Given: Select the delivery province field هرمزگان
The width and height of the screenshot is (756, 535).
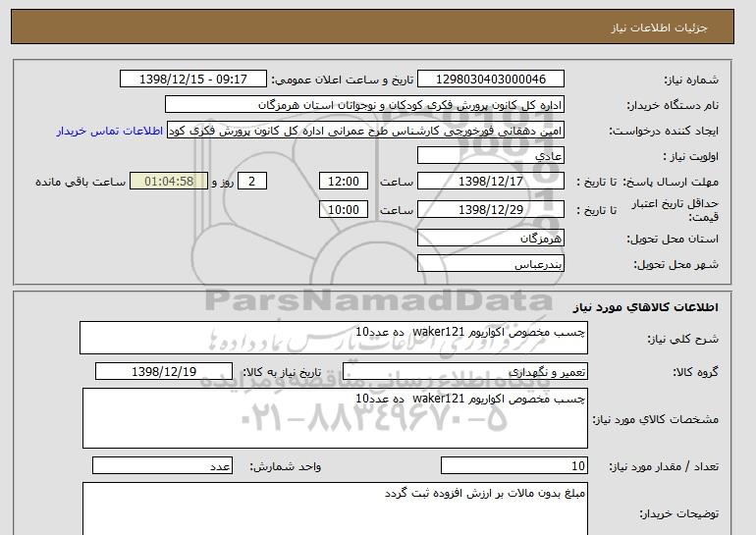Looking at the screenshot, I should coord(490,239).
